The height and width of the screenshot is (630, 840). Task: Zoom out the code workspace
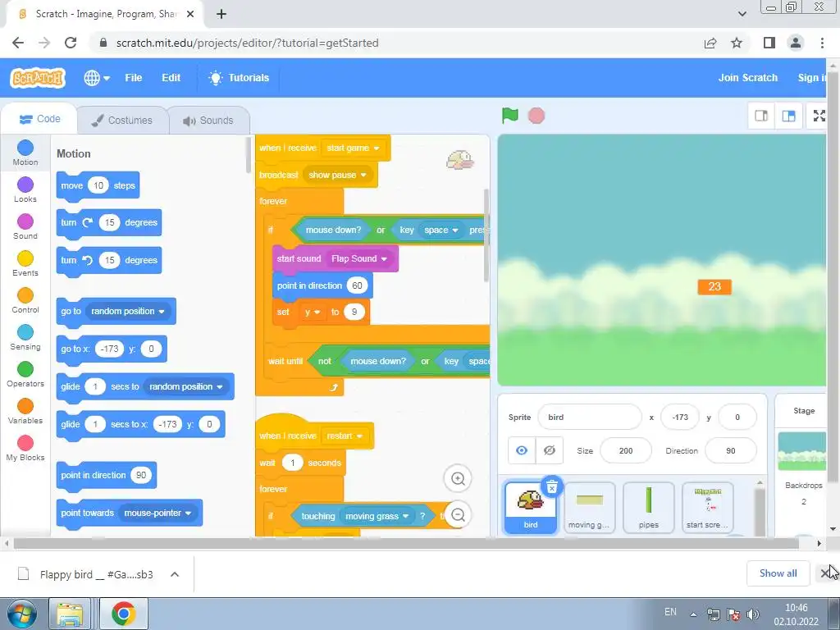458,515
